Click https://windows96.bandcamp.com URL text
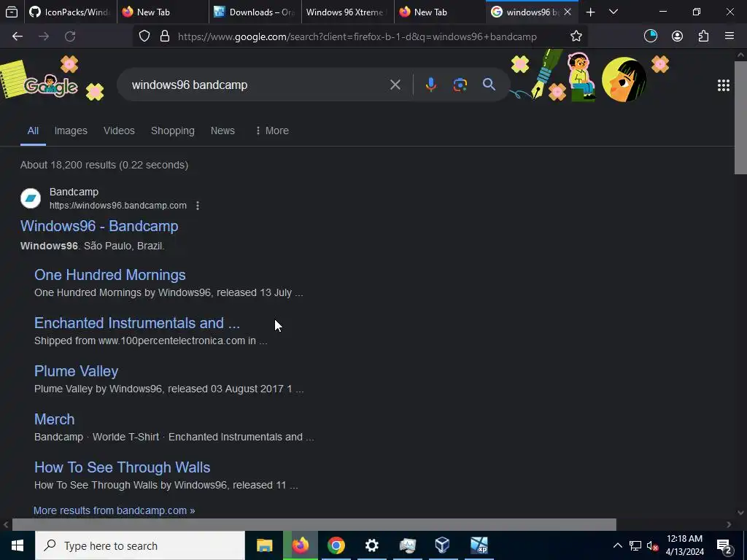Image resolution: width=747 pixels, height=560 pixels. pyautogui.click(x=118, y=205)
